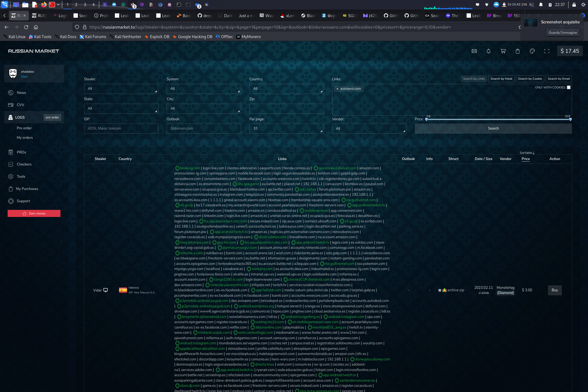Open the Pre order submenu item
588x392 pixels.
[24, 128]
